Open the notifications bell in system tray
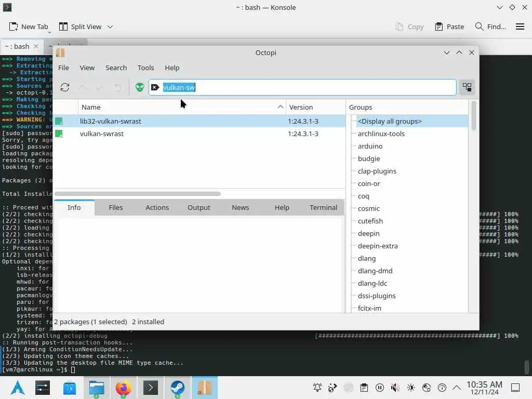The height and width of the screenshot is (399, 532). 317,388
